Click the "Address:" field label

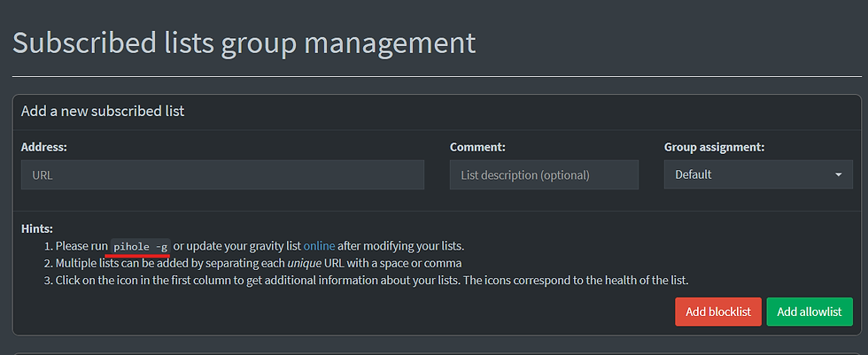tap(44, 147)
